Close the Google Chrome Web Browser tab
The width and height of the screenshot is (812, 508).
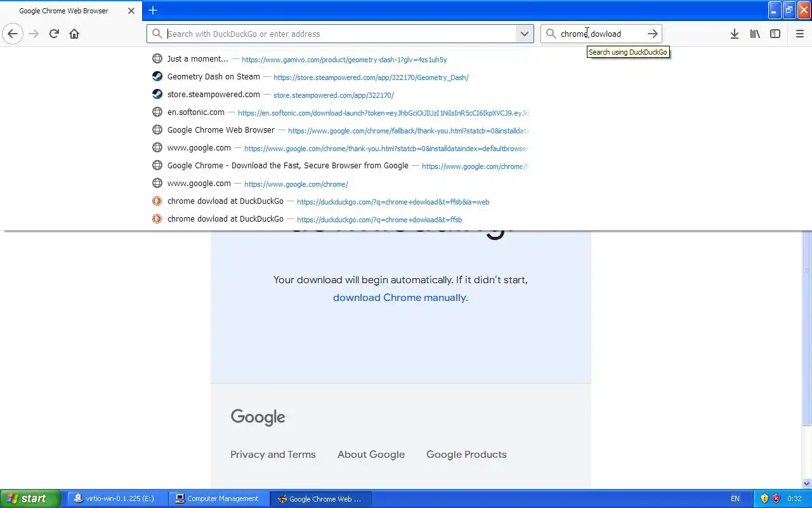point(131,11)
